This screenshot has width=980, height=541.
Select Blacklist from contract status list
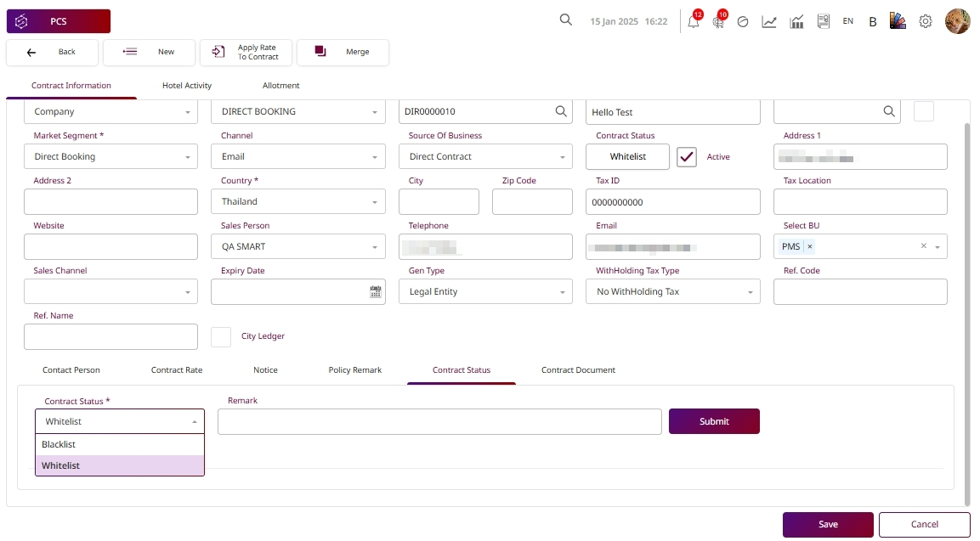click(119, 444)
